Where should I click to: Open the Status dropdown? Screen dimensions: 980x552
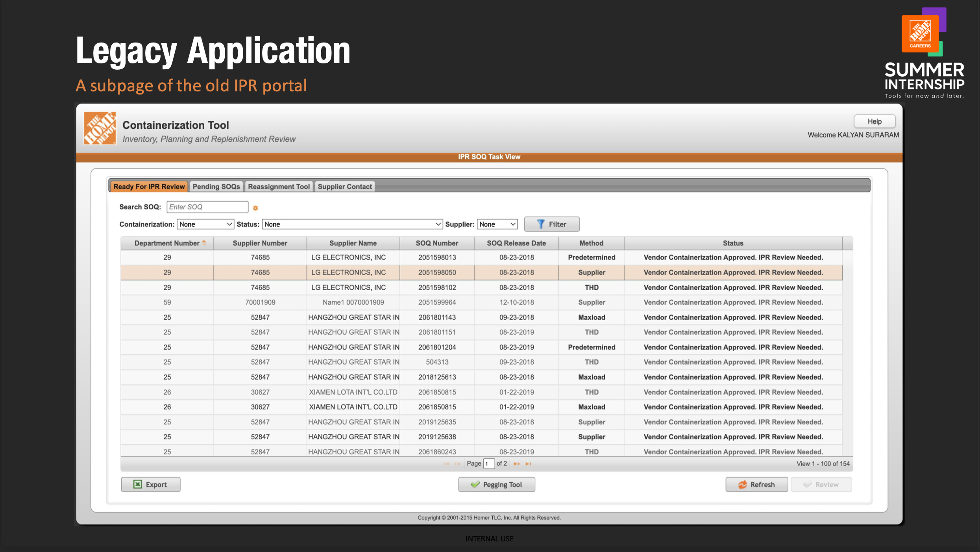[351, 224]
